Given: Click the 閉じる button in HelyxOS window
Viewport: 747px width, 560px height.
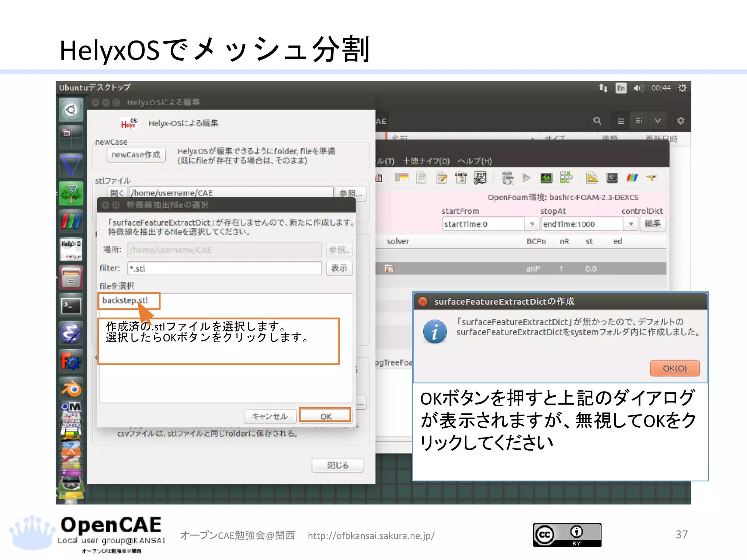Looking at the screenshot, I should [338, 465].
